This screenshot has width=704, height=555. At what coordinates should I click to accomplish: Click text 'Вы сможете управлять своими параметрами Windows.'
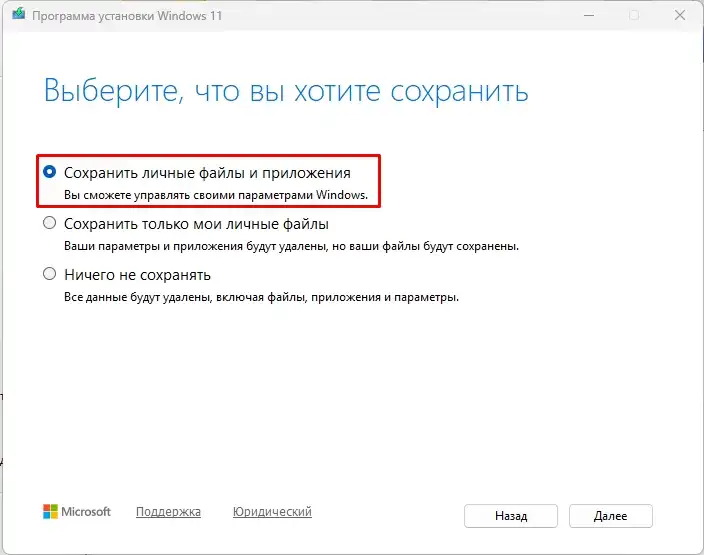tap(216, 195)
